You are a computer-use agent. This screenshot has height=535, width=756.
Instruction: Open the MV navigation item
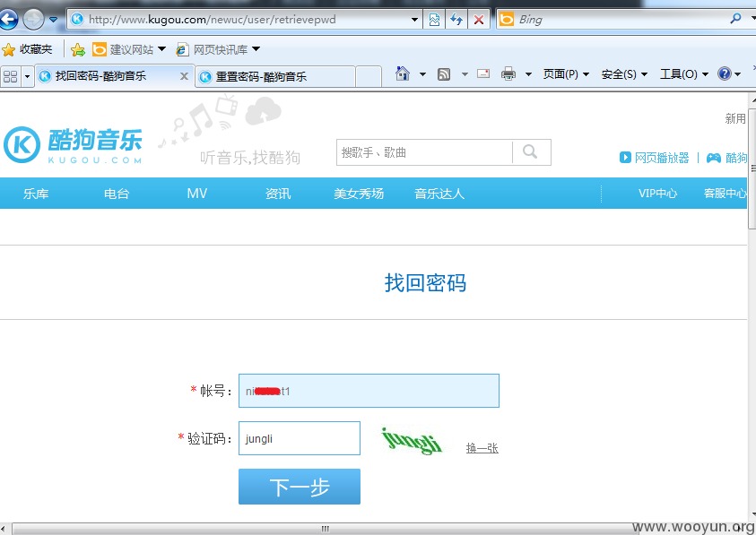pos(196,194)
